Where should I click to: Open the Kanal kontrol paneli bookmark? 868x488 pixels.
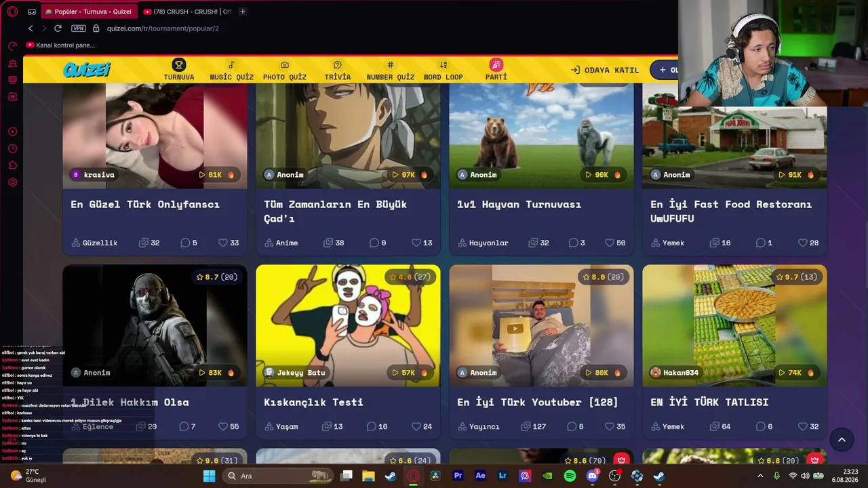[60, 45]
